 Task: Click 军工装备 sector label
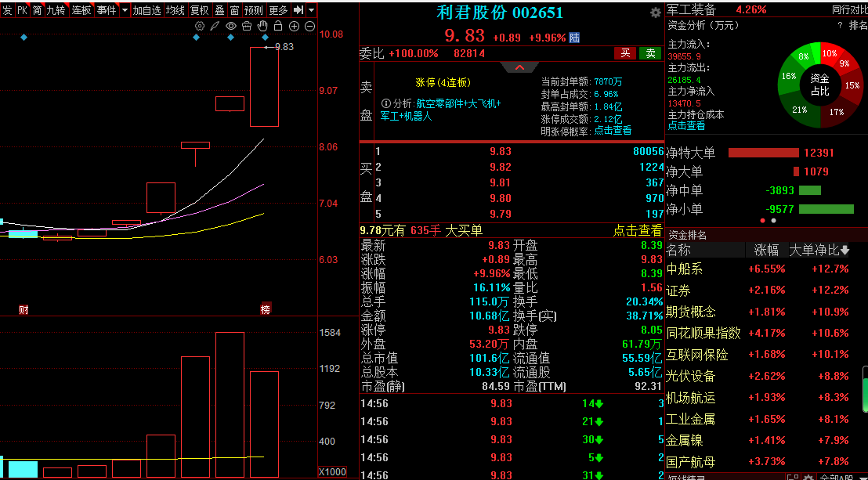click(692, 10)
